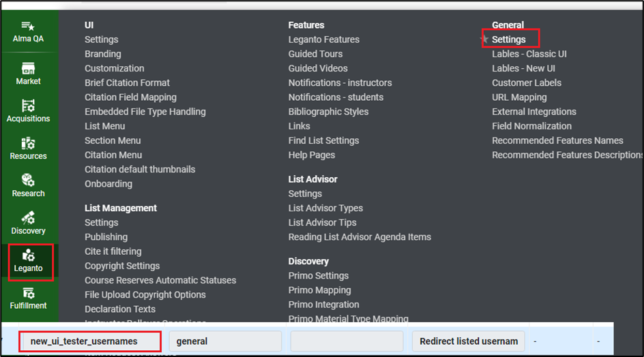Viewport: 644px width, 357px height.
Task: Open the Links entry under Features
Action: (x=299, y=126)
